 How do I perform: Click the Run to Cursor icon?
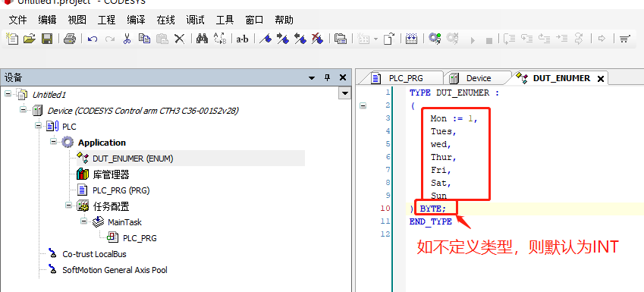coord(561,39)
